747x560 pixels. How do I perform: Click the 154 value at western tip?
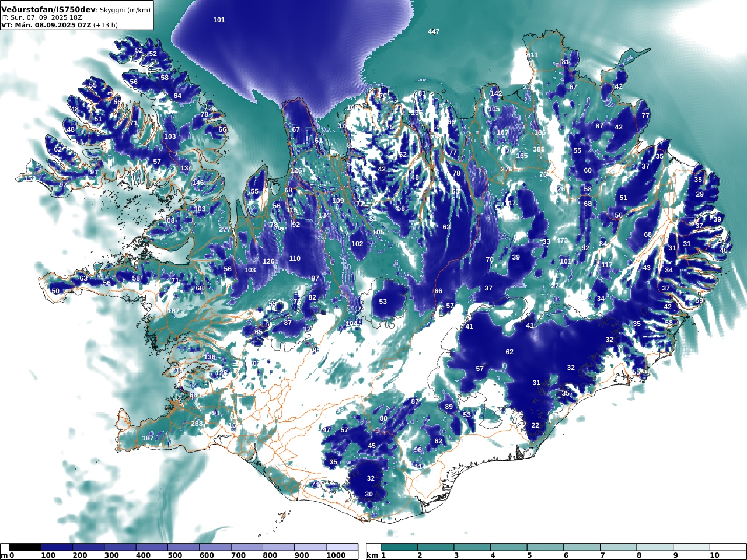coord(29,178)
